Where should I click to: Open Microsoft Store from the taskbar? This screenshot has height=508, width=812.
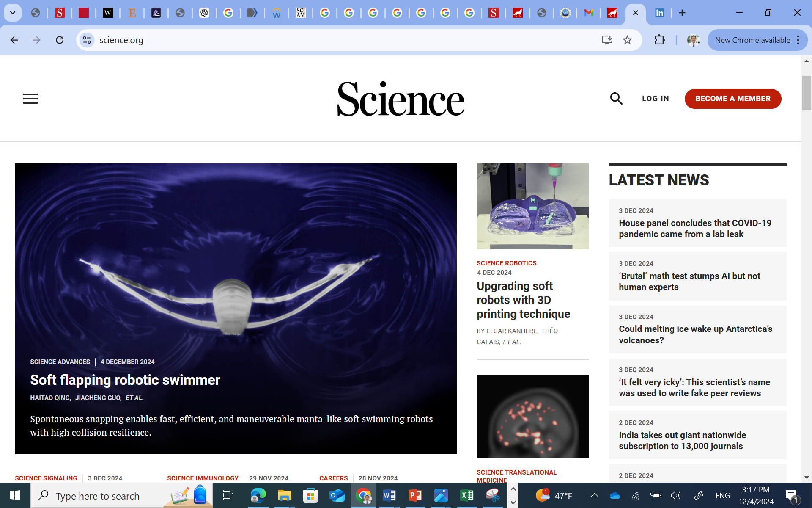[x=310, y=495]
